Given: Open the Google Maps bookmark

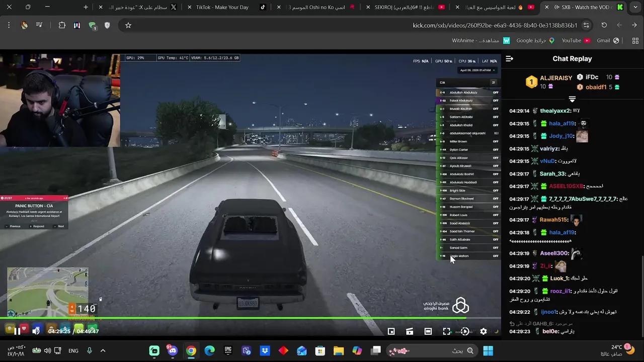Looking at the screenshot, I should [x=535, y=41].
